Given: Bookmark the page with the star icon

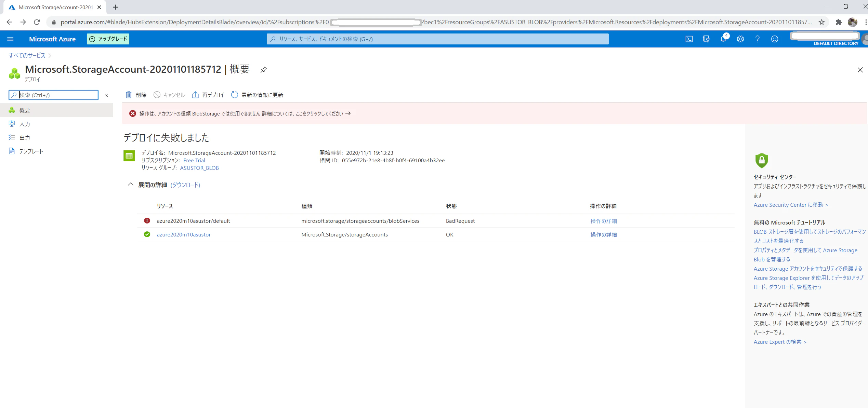Looking at the screenshot, I should [821, 22].
